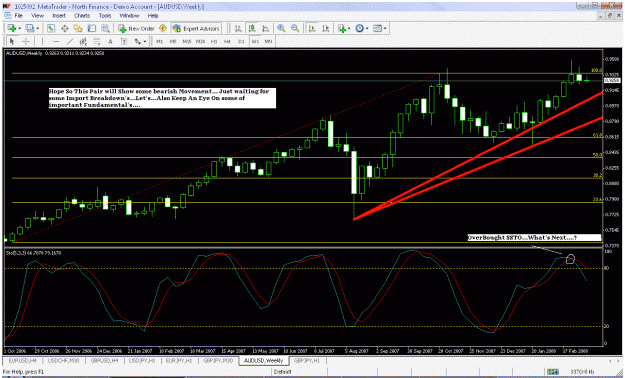Switch to bar chart display
Screen dimensions: 625x378
point(238,28)
